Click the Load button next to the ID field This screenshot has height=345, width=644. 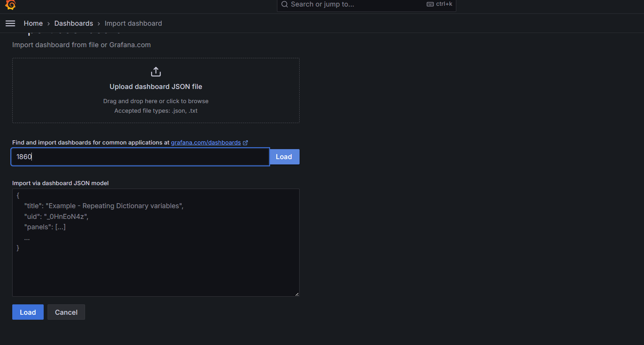(x=284, y=157)
